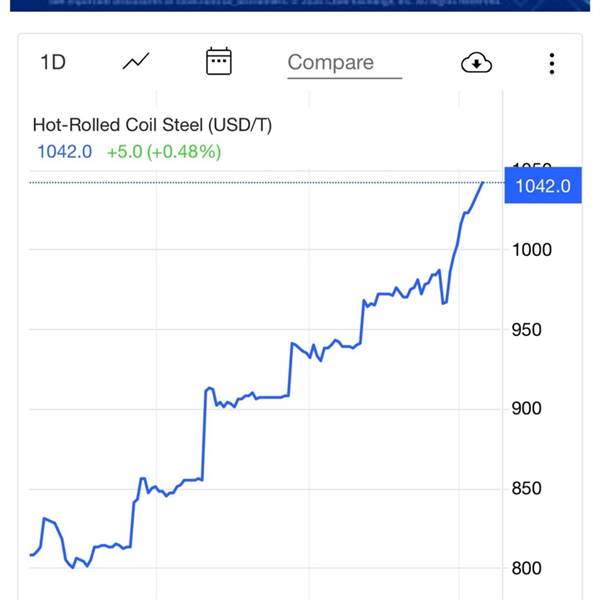Click the chart's lowest dip near 800
600x600 pixels.
pos(73,567)
